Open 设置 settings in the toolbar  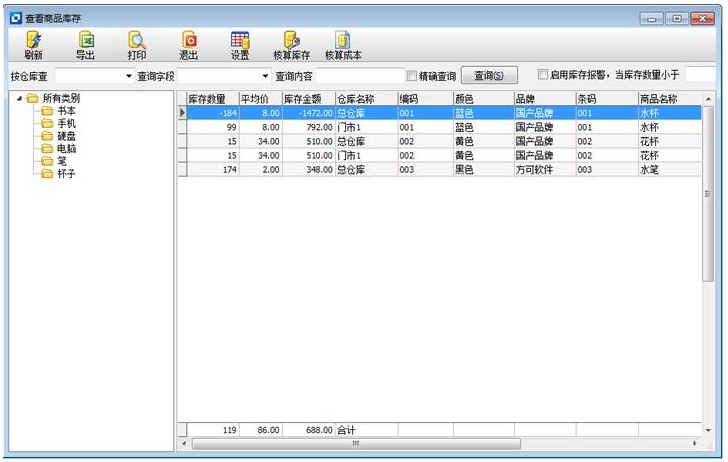240,44
